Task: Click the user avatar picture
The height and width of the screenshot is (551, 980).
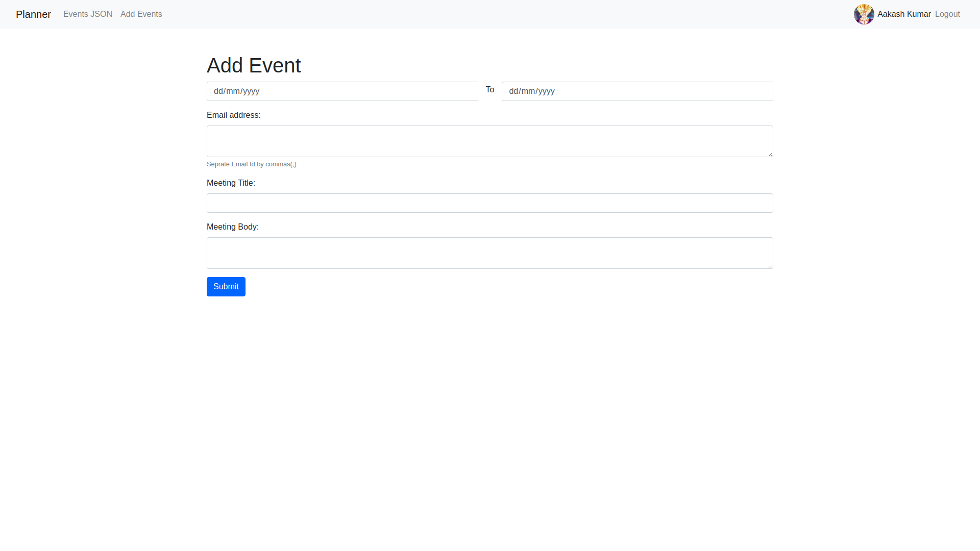Action: 864,14
